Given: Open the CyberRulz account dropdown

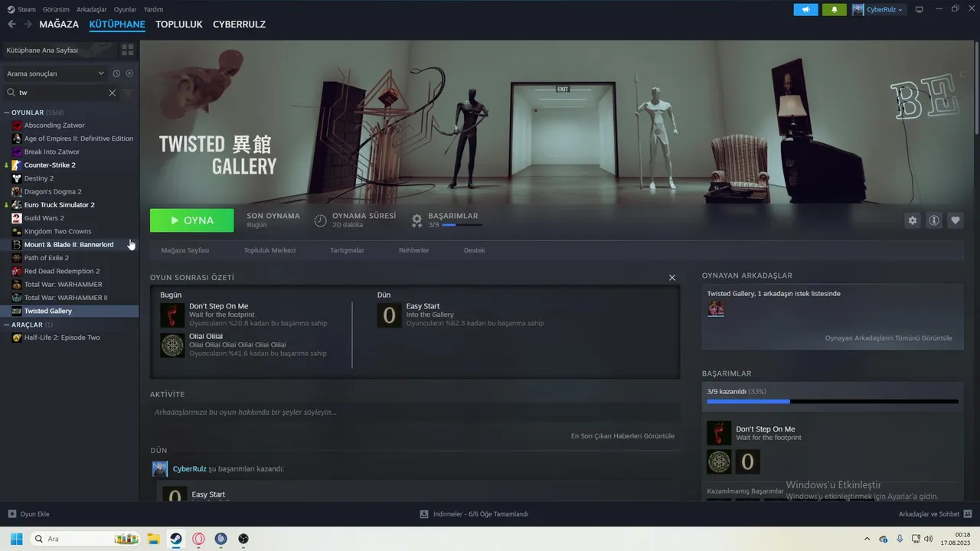Looking at the screenshot, I should tap(877, 9).
